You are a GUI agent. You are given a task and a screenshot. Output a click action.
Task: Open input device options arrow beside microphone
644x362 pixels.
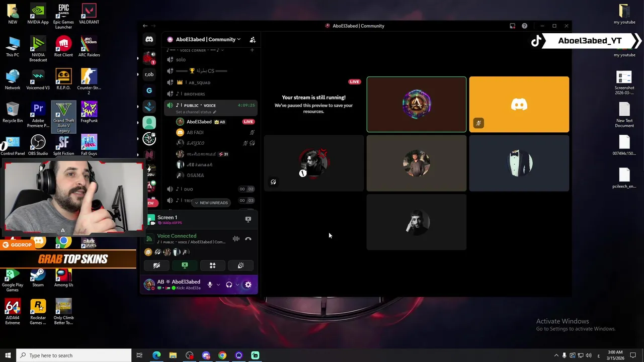tap(218, 285)
